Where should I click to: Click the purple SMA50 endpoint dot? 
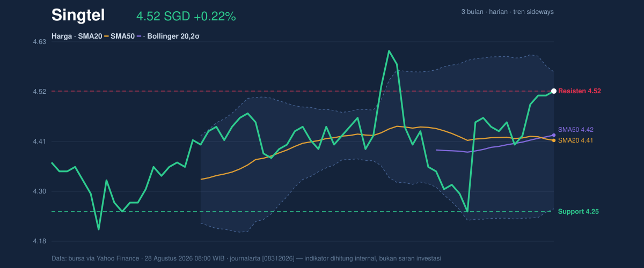(554, 135)
